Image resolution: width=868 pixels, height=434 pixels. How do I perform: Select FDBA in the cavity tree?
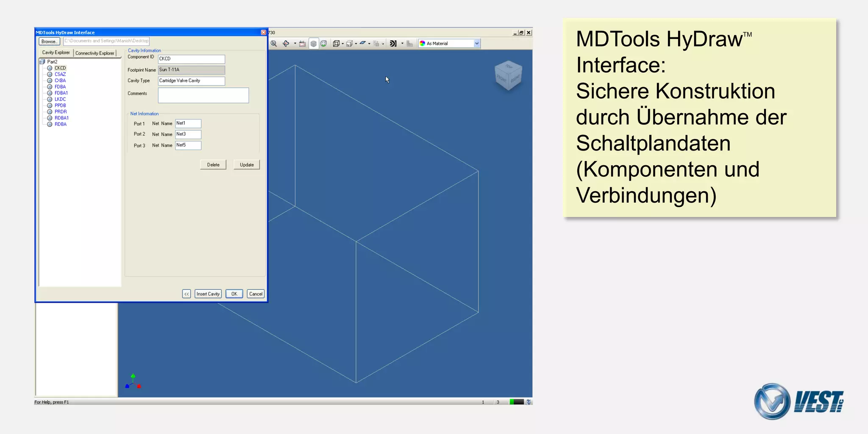pyautogui.click(x=60, y=87)
